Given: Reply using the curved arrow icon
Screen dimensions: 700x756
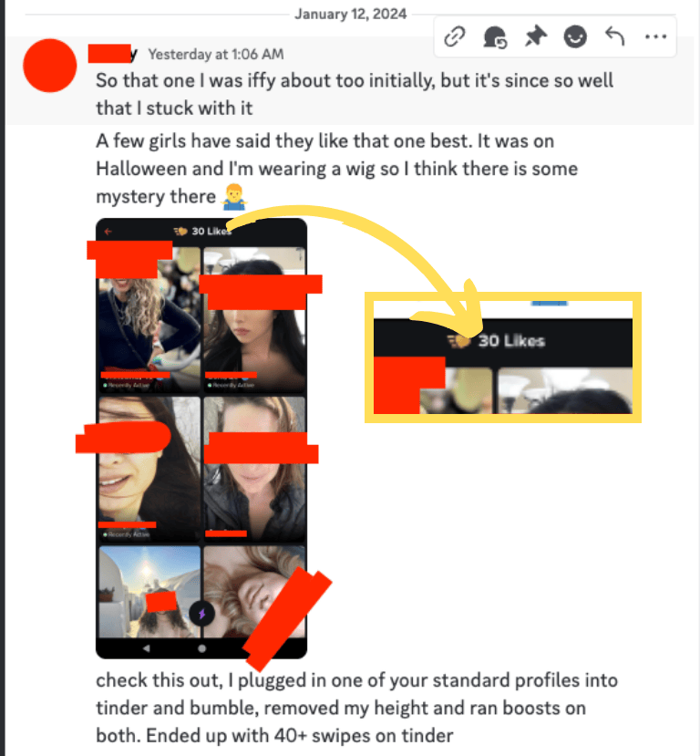Looking at the screenshot, I should [x=615, y=36].
